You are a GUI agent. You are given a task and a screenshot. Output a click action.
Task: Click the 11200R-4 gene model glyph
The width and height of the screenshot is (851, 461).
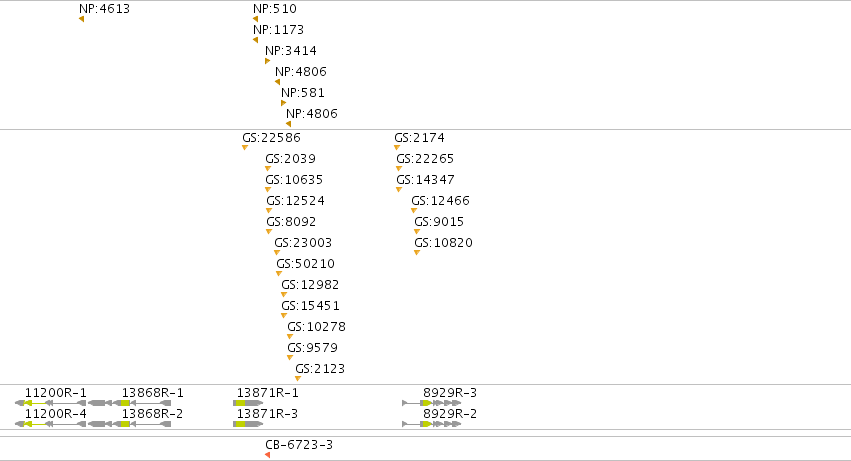pos(50,424)
